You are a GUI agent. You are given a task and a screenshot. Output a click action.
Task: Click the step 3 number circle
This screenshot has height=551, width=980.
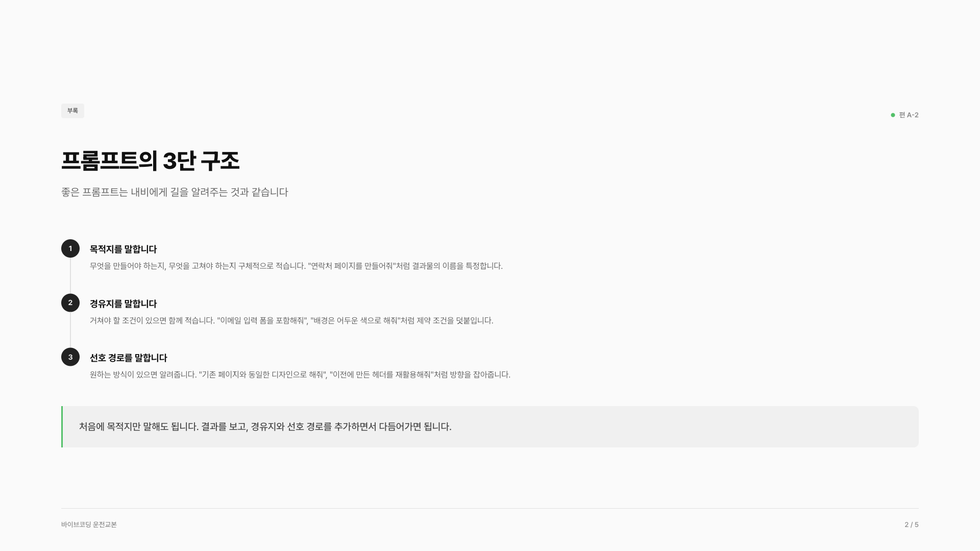pos(70,357)
